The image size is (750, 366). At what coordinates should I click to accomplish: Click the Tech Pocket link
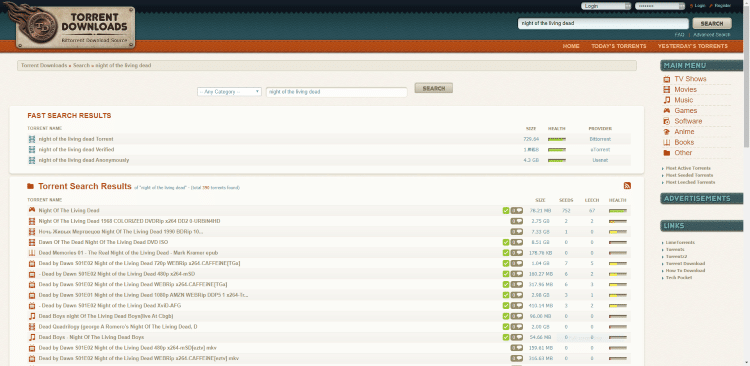click(x=679, y=277)
